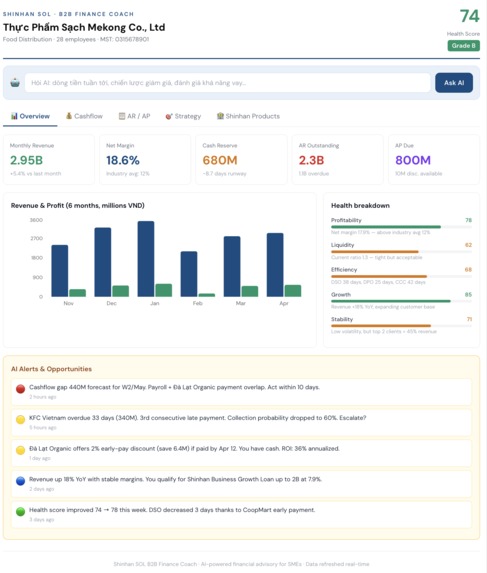Click the Revenue & Profit chart title

(x=77, y=205)
